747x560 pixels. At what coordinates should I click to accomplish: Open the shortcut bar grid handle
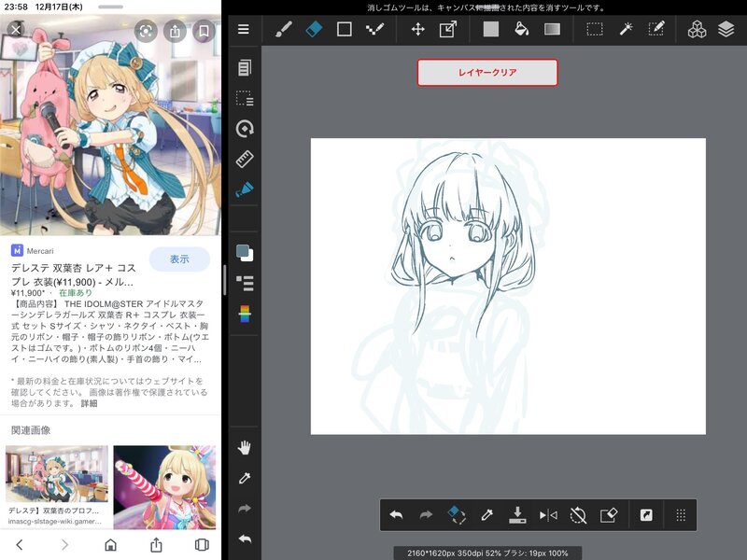[x=681, y=515]
